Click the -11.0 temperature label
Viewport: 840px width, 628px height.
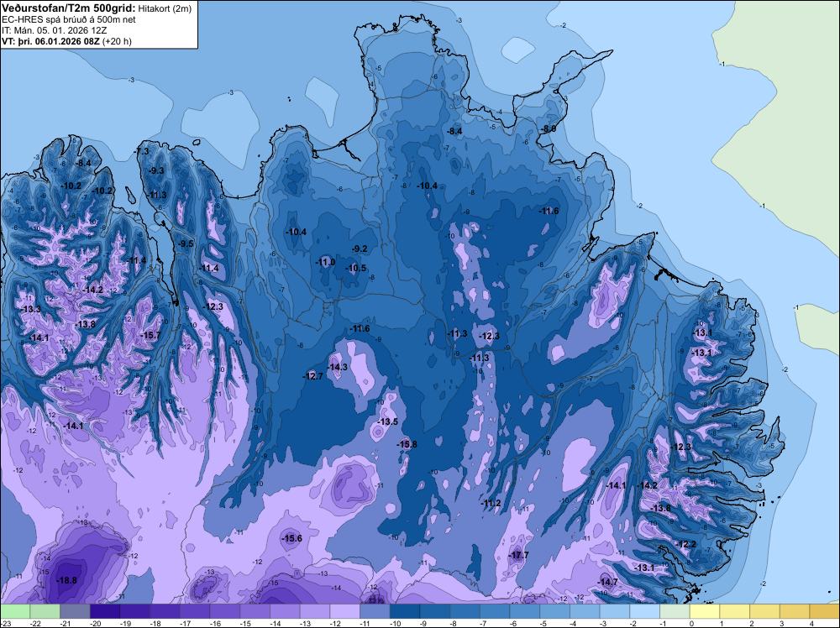[x=325, y=262]
